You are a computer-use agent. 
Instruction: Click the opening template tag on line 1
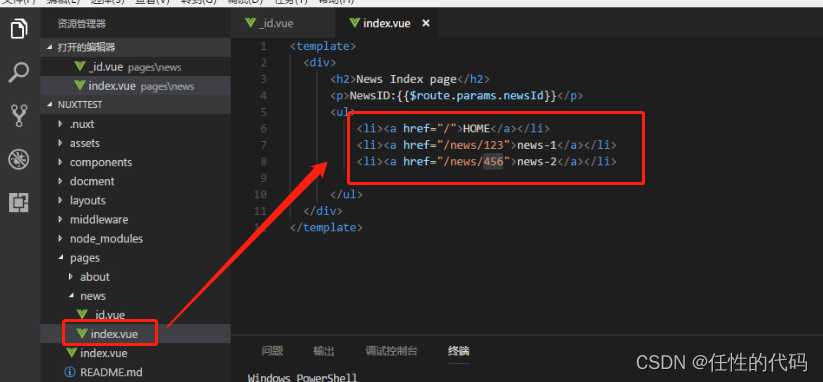click(x=323, y=46)
